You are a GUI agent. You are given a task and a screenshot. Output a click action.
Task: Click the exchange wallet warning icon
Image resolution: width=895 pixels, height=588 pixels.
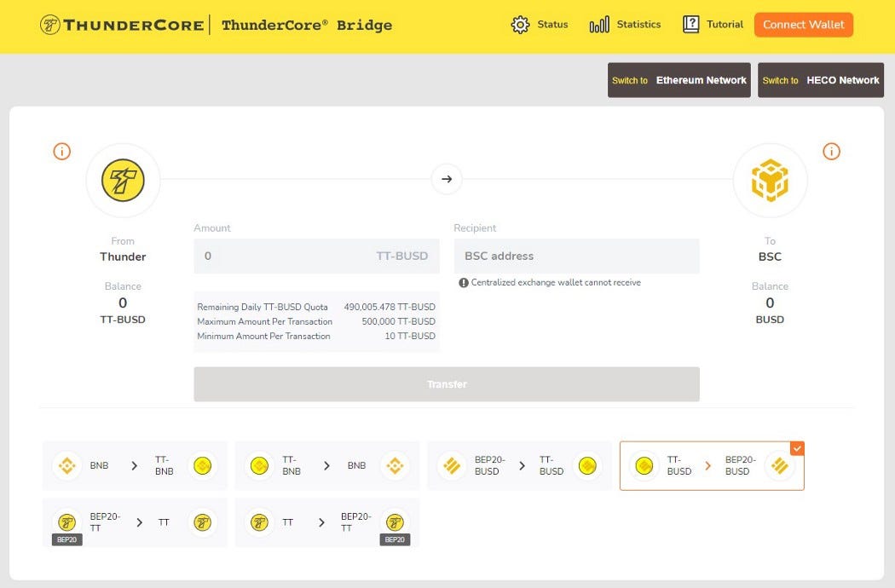click(464, 283)
